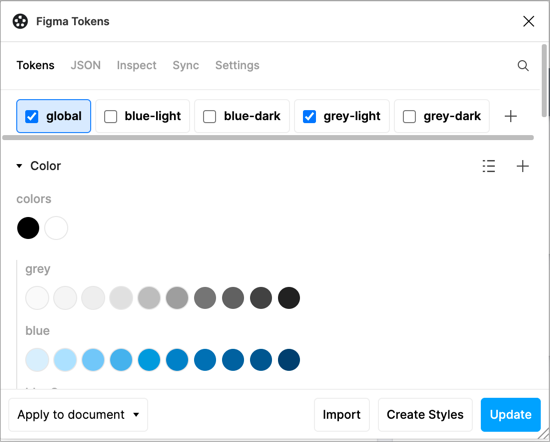Click the vertical scrollbar thumb at right
Screen dimensions: 550x442
coord(544,81)
